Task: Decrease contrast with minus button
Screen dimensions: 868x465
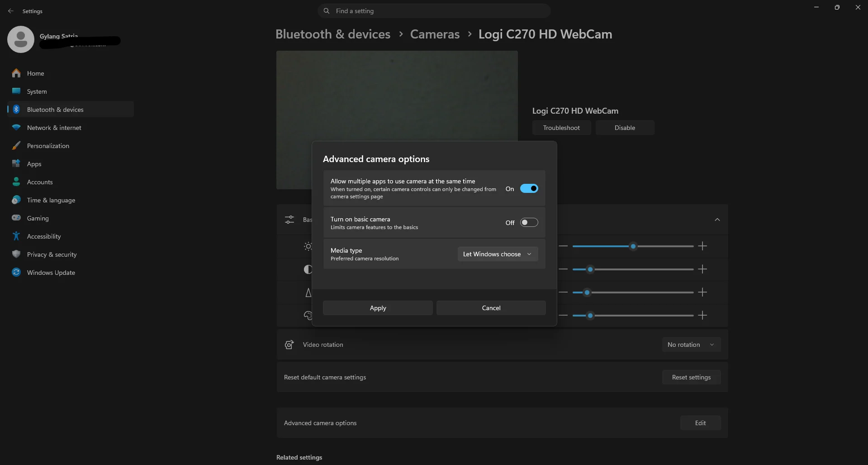Action: (563, 269)
